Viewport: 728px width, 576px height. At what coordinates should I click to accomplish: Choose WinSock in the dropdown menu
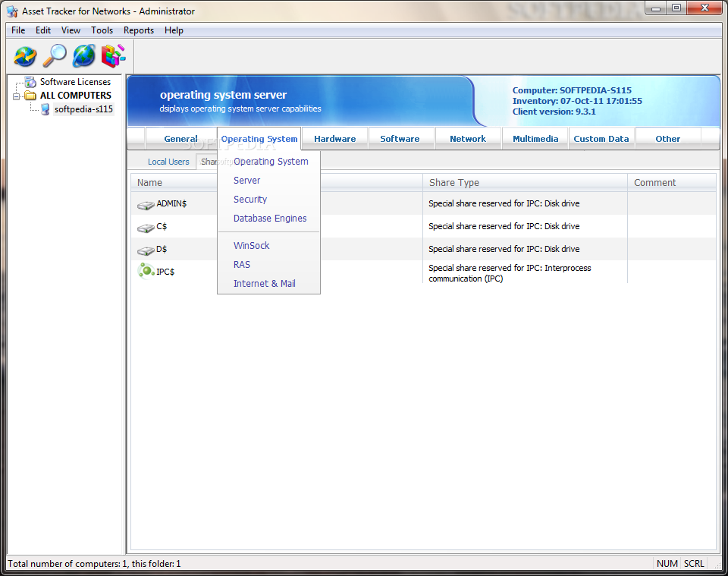coord(251,246)
